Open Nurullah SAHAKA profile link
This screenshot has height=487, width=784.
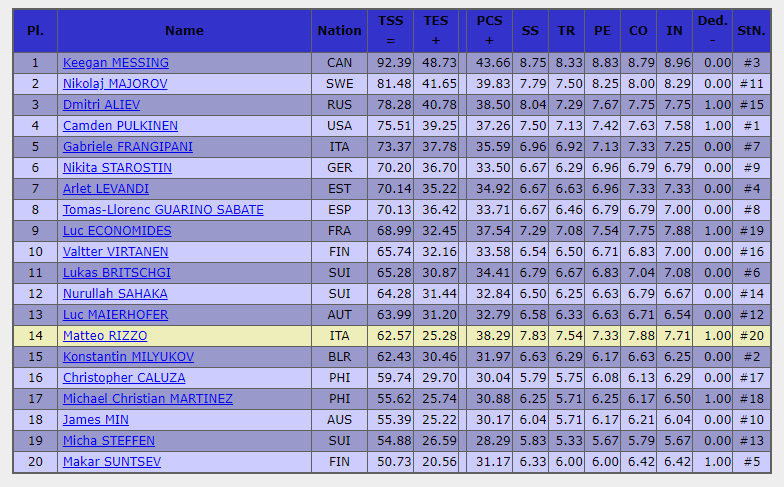coord(115,294)
